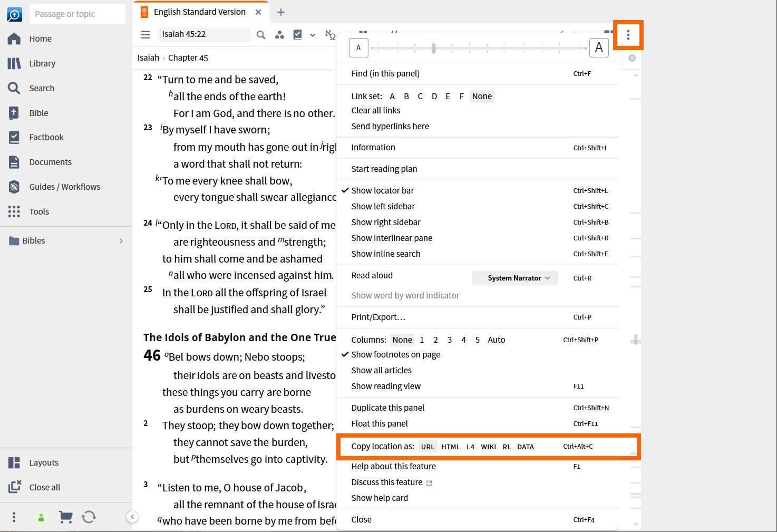
Task: Open the shopping cart icon
Action: click(65, 517)
